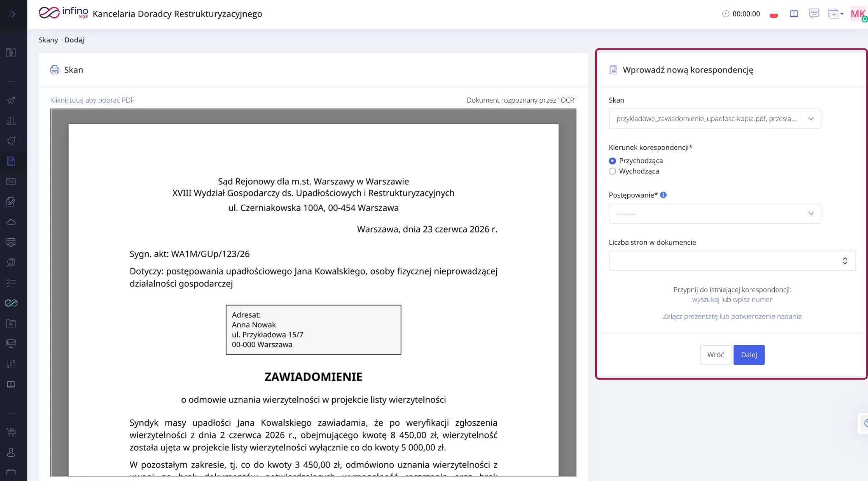
Task: Click 'Sygn. akt: WA1M/GUp/123/26' text
Action: pos(189,254)
